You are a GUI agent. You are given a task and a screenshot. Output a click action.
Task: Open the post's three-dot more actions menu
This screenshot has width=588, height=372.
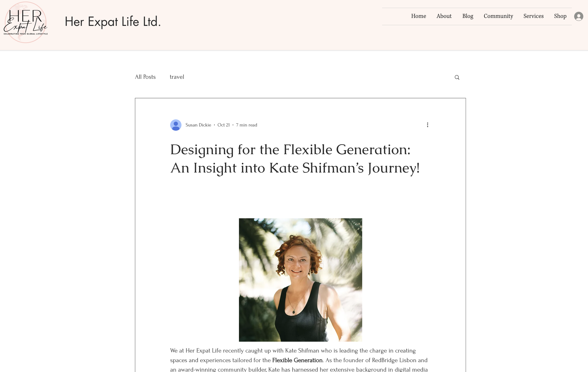click(427, 125)
